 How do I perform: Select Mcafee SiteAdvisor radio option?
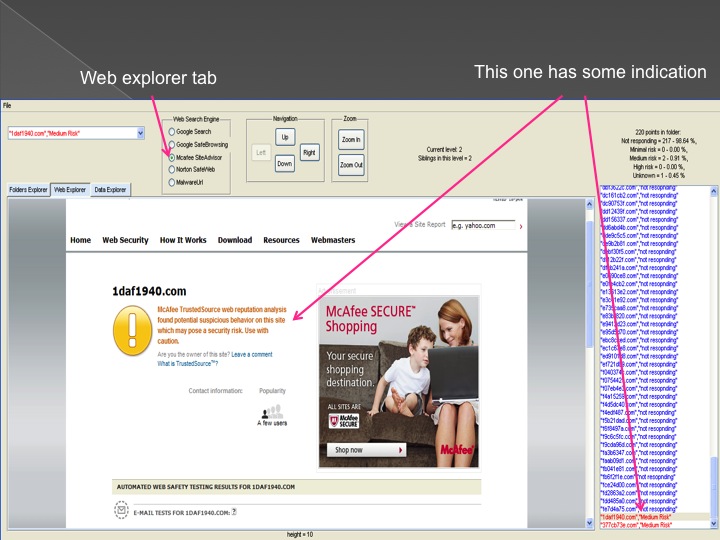tap(172, 158)
